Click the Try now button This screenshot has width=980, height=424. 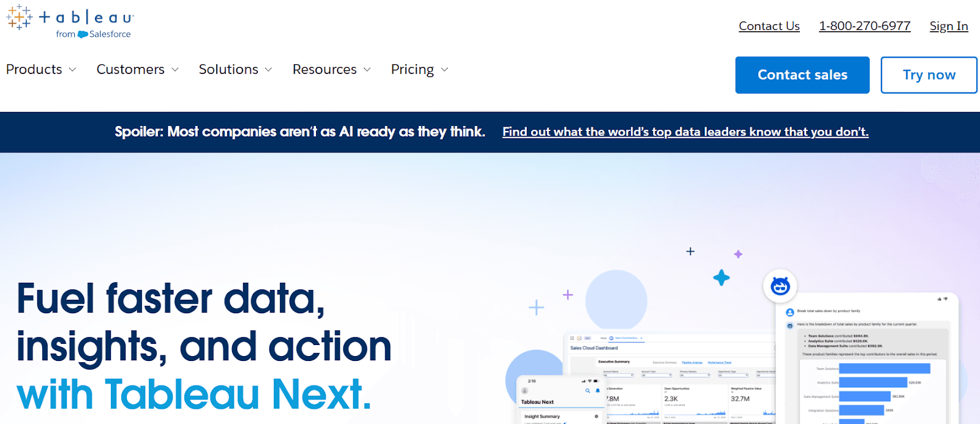(x=929, y=75)
